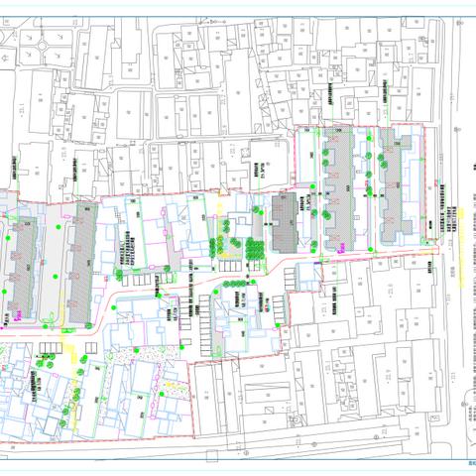The height and width of the screenshot is (476, 476).
Task: Select the pair of parking stalls beside the five-stall row
Action: [x=91, y=347]
